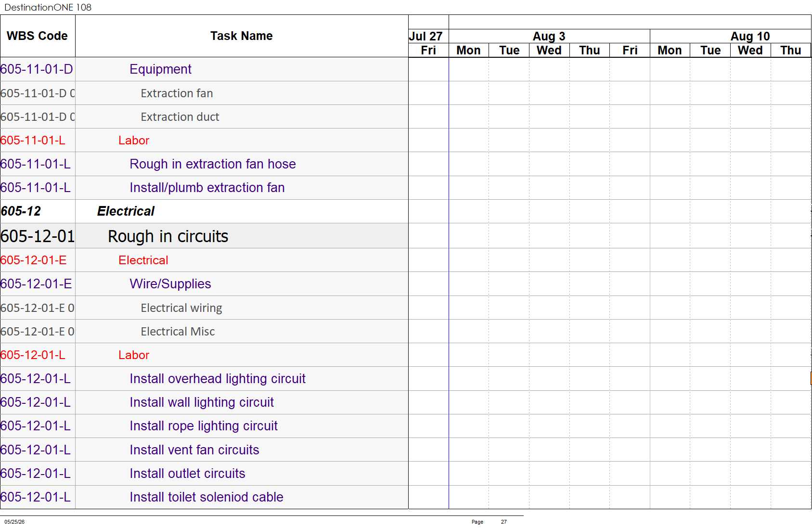
Task: Click Mon day header under Aug 10
Action: coord(670,51)
